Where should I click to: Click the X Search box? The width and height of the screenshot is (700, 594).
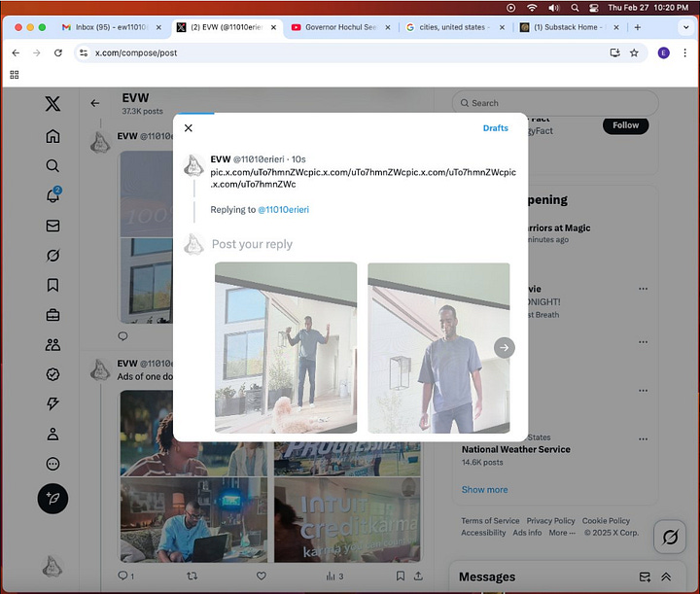[x=555, y=103]
